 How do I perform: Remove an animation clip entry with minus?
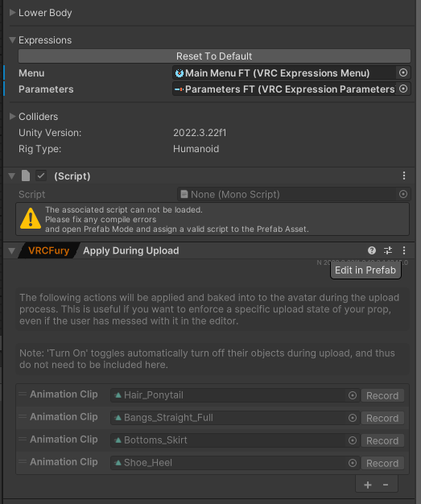386,485
